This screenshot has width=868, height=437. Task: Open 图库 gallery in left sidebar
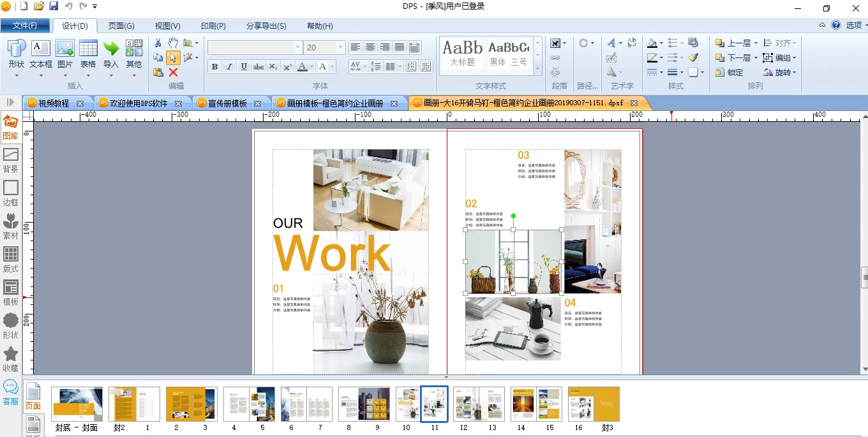coord(10,127)
